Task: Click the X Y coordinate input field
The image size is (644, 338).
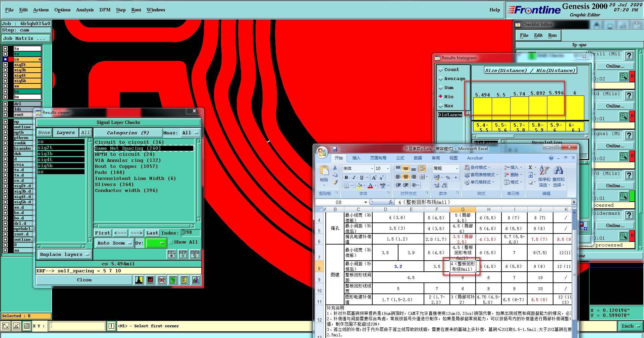Action: click(77, 326)
